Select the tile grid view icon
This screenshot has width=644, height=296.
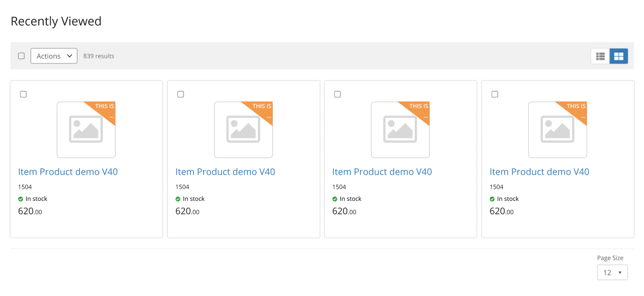[x=619, y=56]
